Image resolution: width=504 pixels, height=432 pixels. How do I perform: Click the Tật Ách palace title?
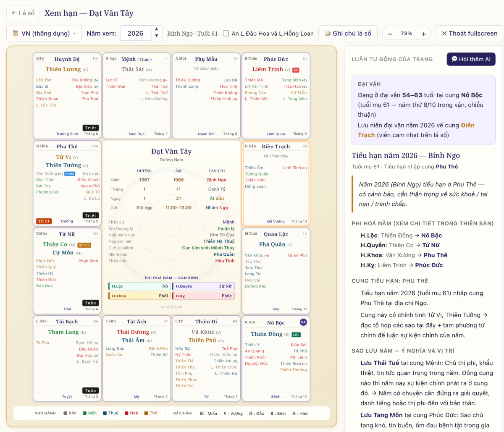click(136, 322)
